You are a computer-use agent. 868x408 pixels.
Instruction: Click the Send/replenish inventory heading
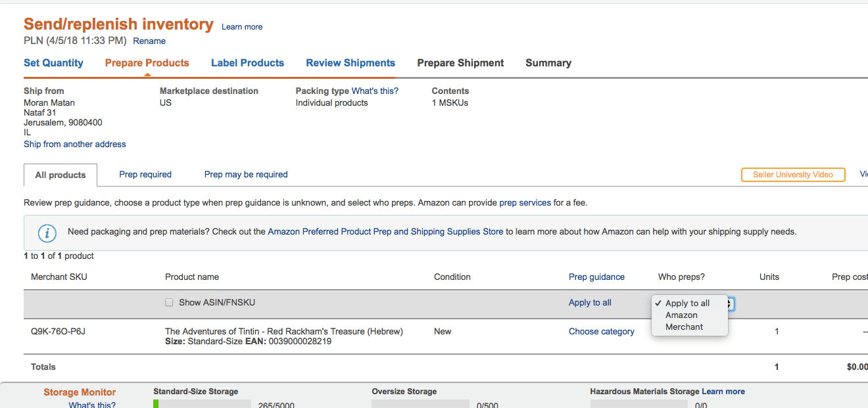coord(118,24)
